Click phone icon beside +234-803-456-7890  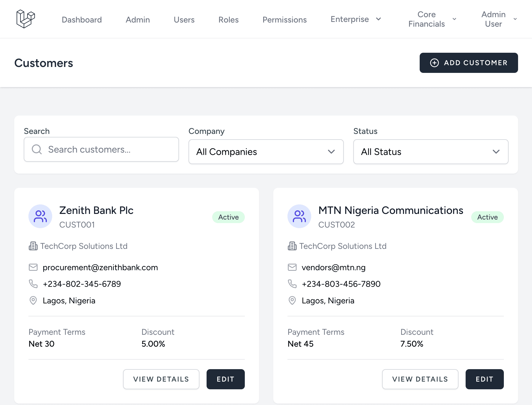[x=292, y=284]
